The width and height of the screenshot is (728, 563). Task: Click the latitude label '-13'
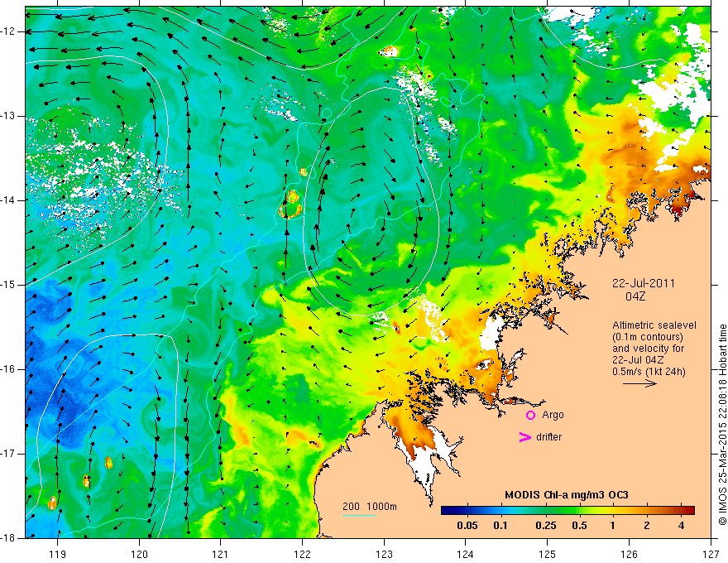point(9,116)
